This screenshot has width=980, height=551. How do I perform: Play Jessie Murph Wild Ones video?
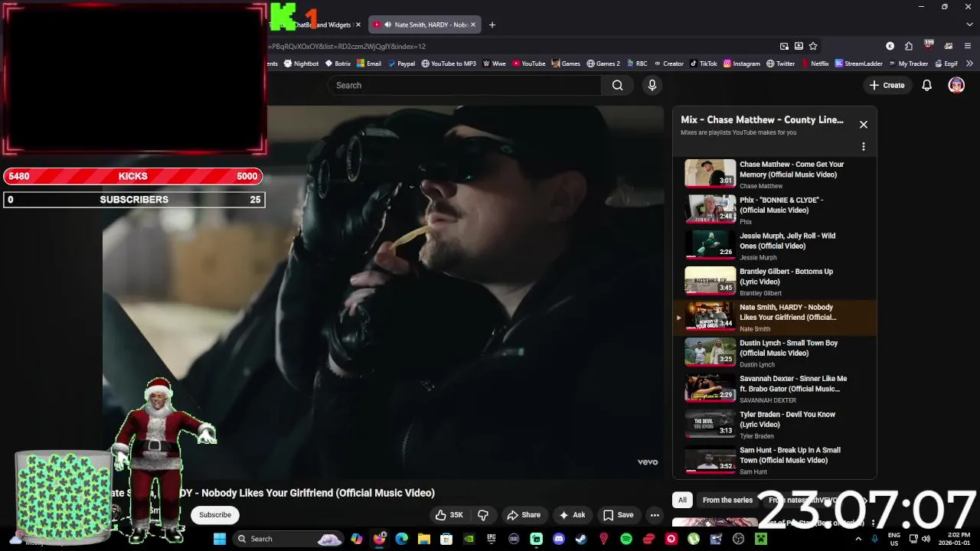[775, 246]
